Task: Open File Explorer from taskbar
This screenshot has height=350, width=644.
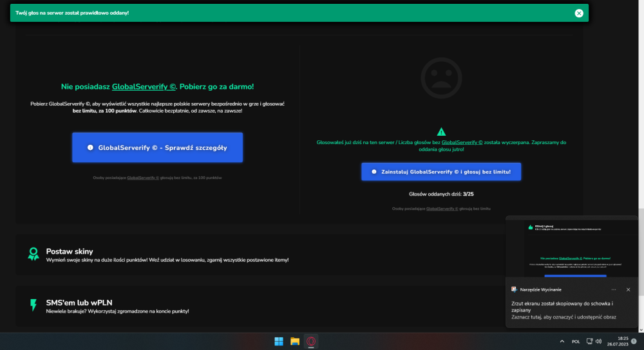Action: pos(295,342)
